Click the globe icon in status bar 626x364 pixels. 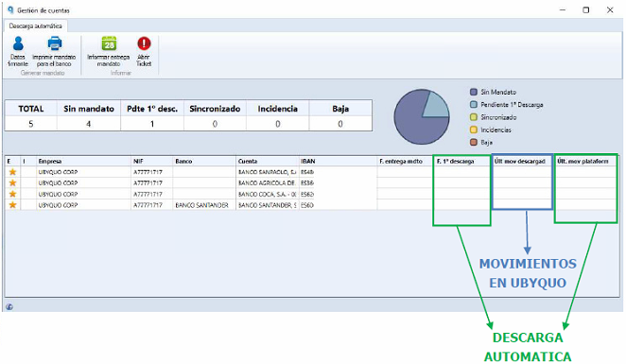(x=9, y=306)
